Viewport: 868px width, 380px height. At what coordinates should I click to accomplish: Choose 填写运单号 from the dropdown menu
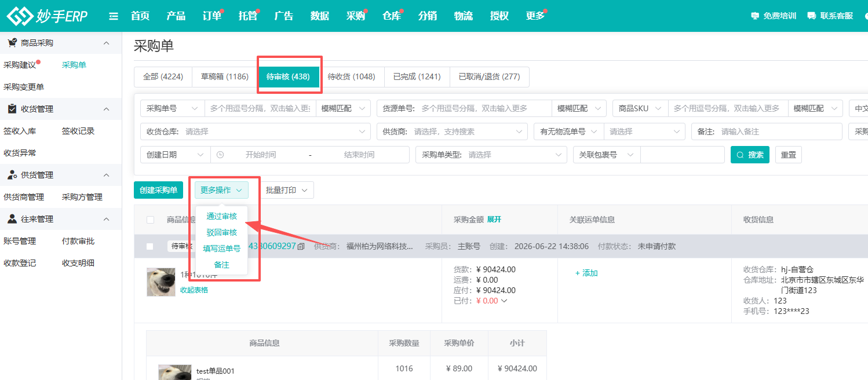[221, 249]
